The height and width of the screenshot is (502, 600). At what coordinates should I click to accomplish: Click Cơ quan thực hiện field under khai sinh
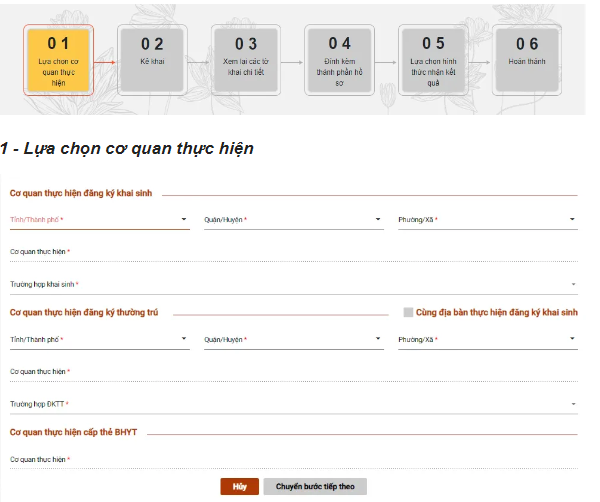[x=293, y=252]
